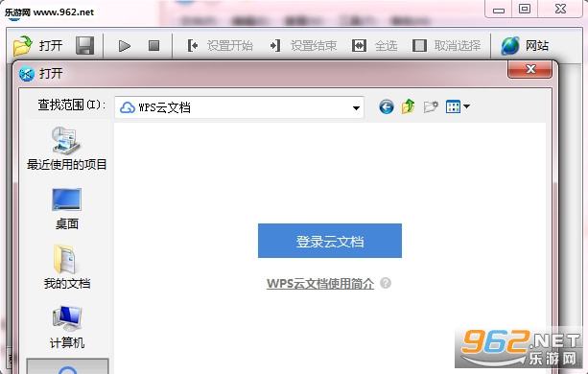Select 计算机 computer in the sidebar
588x374 pixels.
(x=67, y=327)
